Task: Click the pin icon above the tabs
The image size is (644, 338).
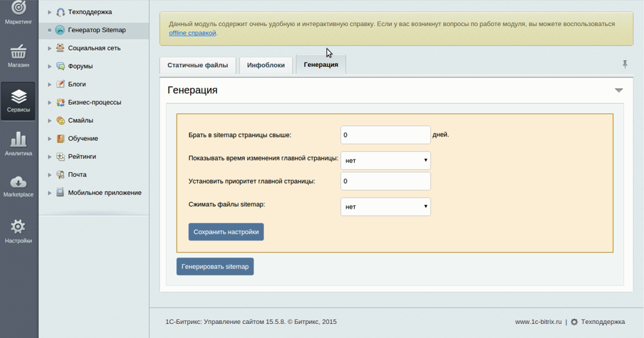Action: [x=625, y=64]
